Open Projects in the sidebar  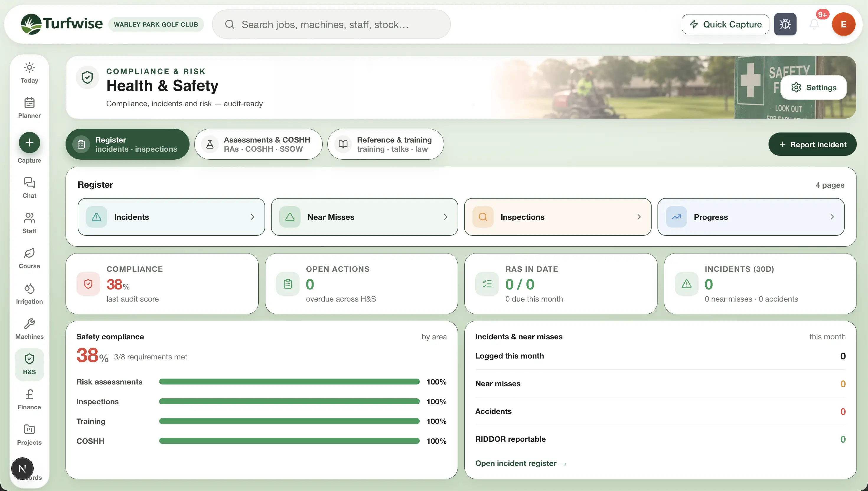click(x=29, y=435)
